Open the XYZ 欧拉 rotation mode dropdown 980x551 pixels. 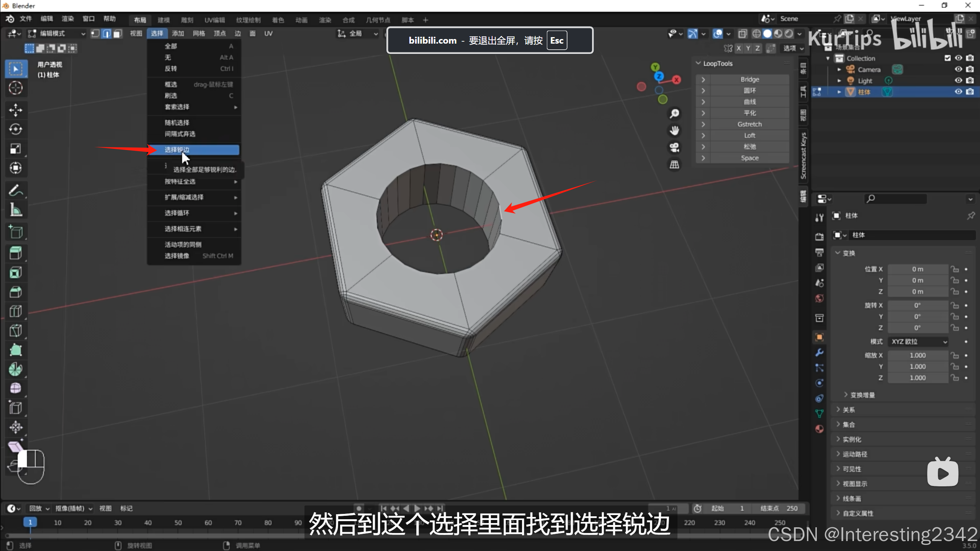click(919, 341)
